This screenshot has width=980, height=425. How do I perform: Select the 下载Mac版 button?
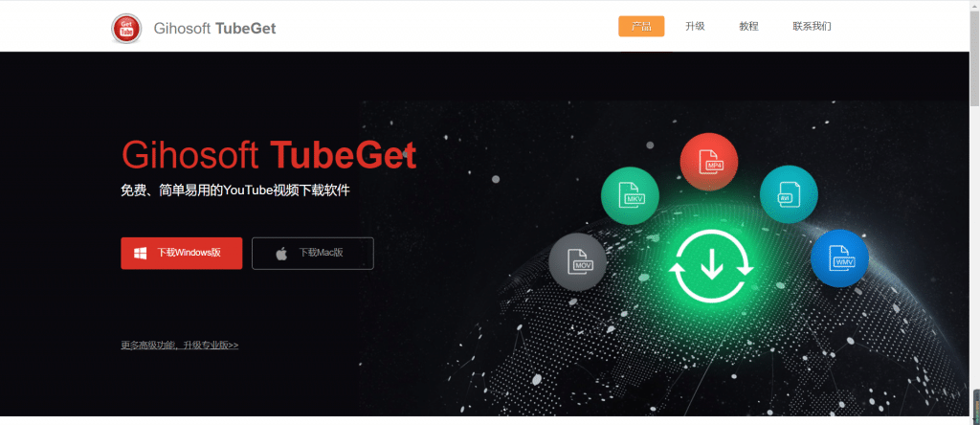313,253
